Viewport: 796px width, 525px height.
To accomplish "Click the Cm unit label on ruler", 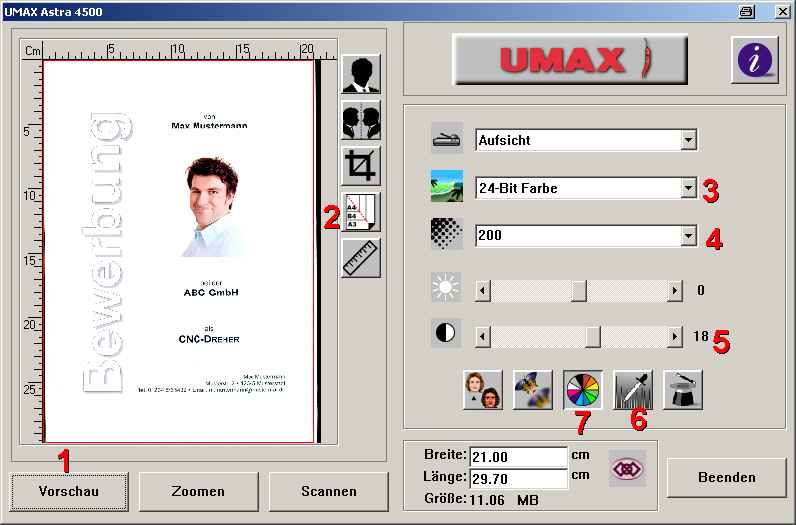I will 32,51.
